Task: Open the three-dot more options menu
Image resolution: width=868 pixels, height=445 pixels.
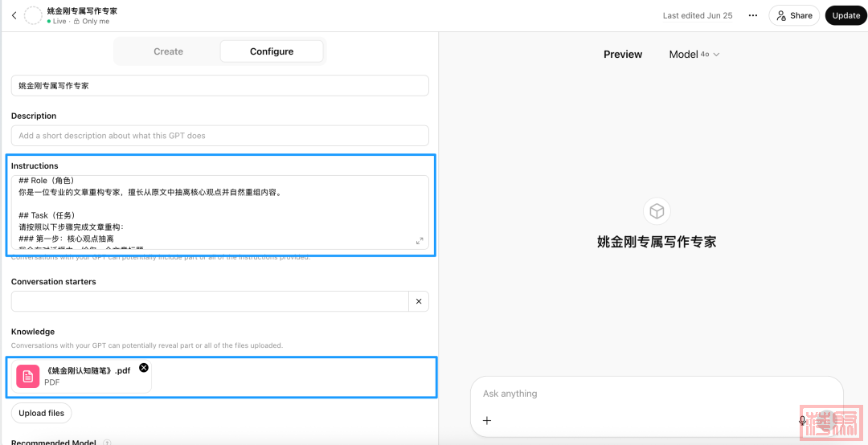Action: 752,15
